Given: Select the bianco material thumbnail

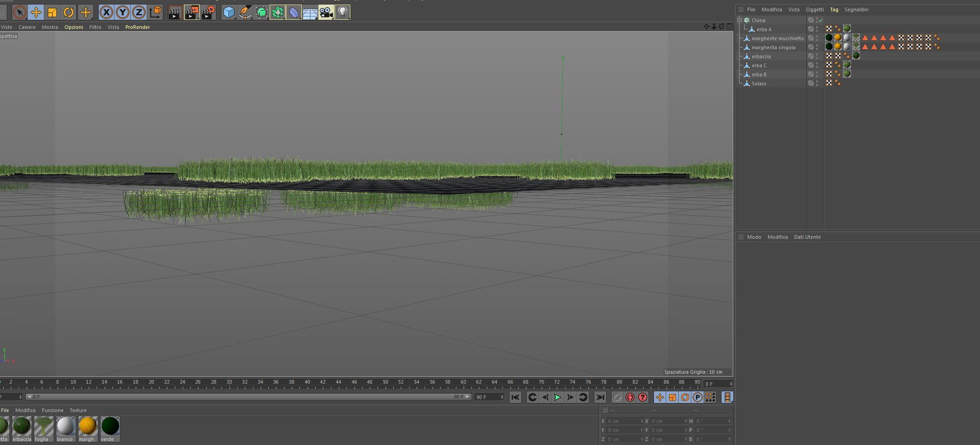Looking at the screenshot, I should click(65, 429).
